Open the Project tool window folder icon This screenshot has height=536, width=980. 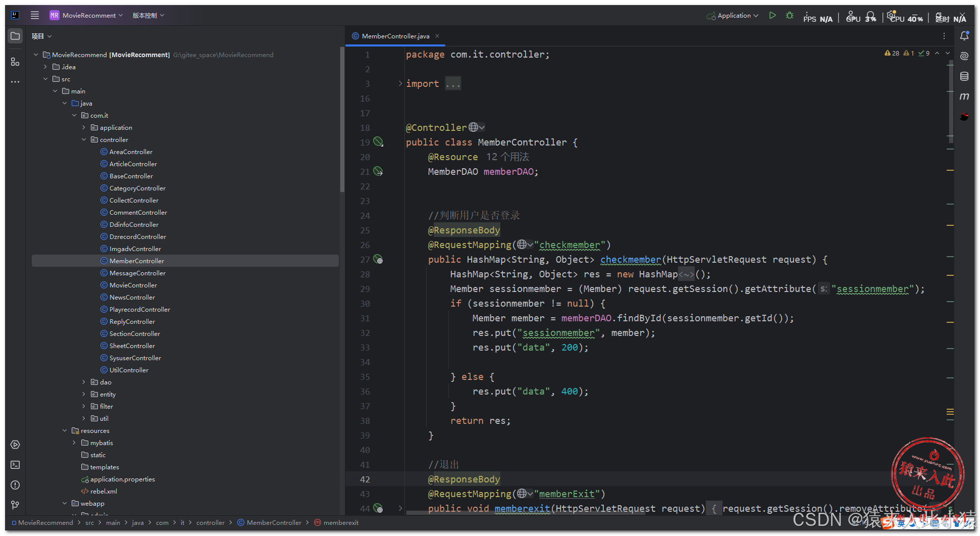(15, 36)
